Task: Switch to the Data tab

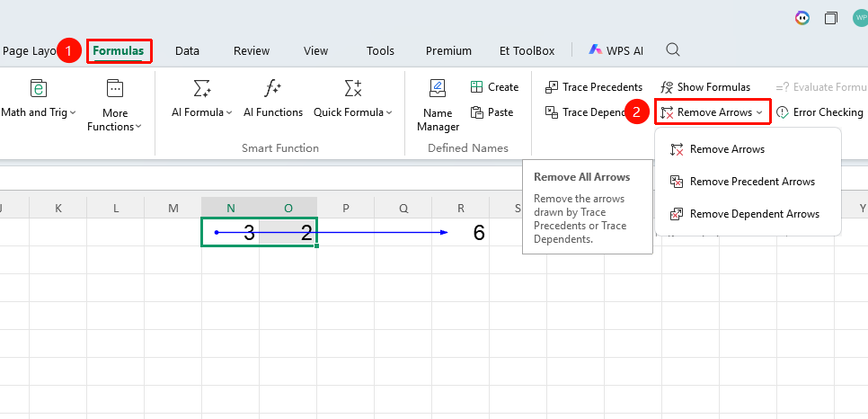Action: pos(187,51)
